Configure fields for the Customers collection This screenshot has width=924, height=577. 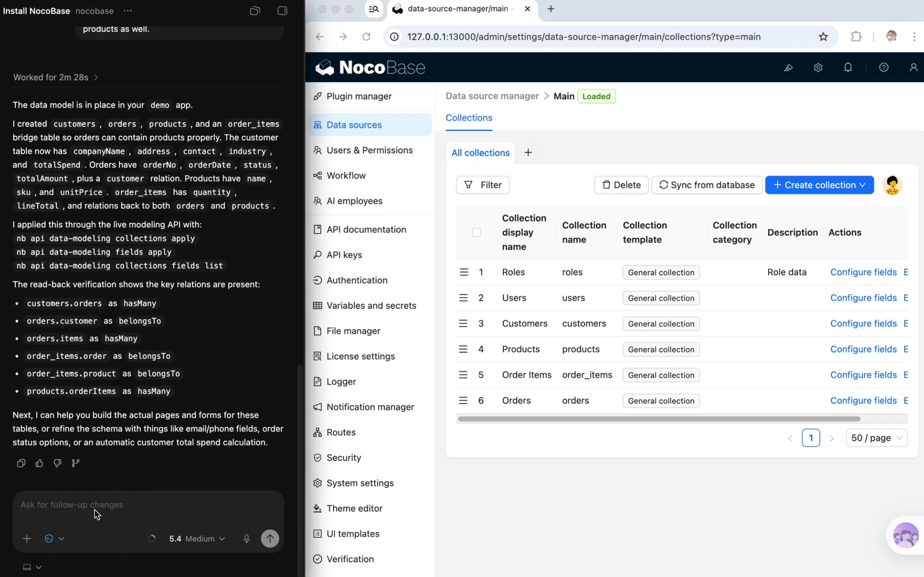(863, 324)
